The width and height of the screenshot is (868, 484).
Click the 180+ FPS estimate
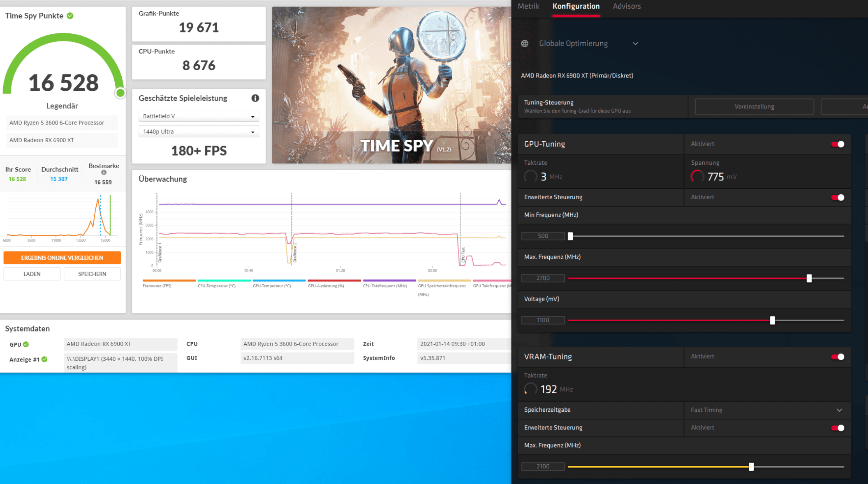[x=199, y=151]
